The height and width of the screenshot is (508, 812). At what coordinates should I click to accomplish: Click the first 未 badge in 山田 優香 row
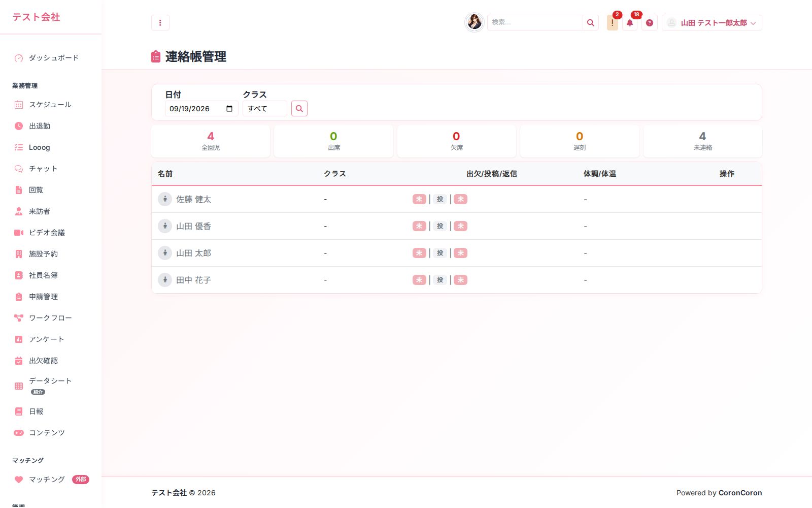click(x=419, y=226)
